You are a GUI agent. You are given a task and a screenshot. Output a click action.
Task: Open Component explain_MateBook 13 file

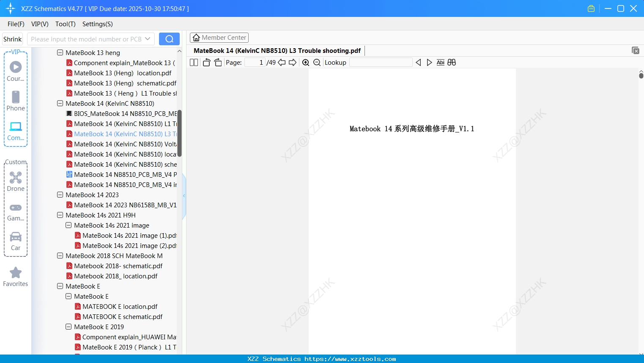(121, 63)
